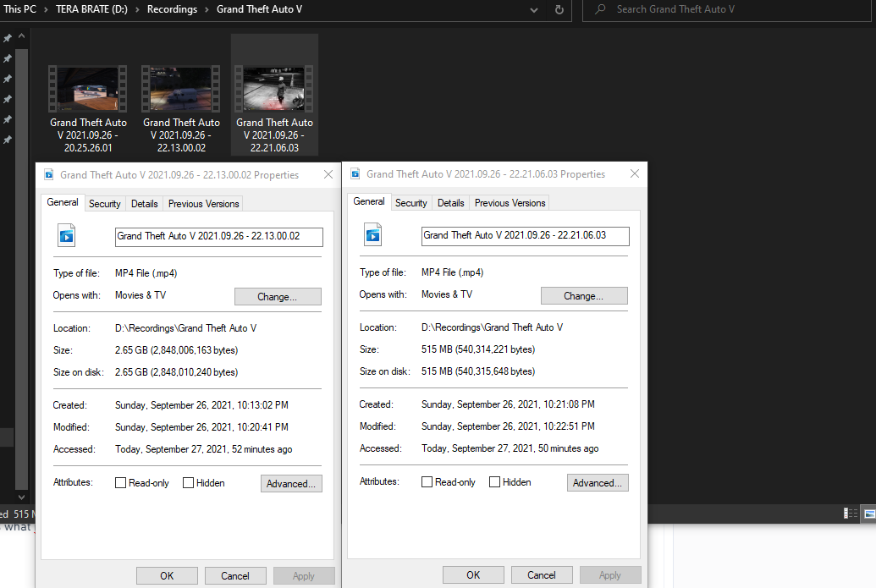Open Advanced attributes in 22.21.06.03 Properties

click(598, 483)
